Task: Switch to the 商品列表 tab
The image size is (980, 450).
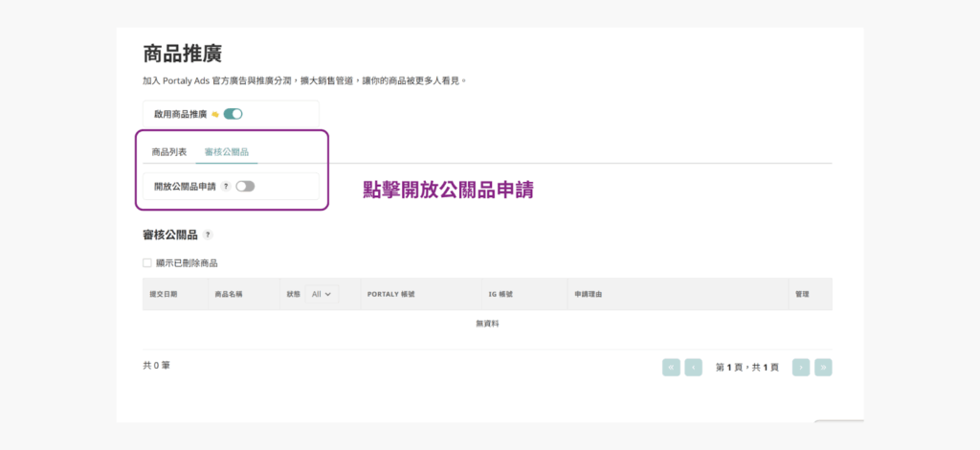Action: pos(169,151)
